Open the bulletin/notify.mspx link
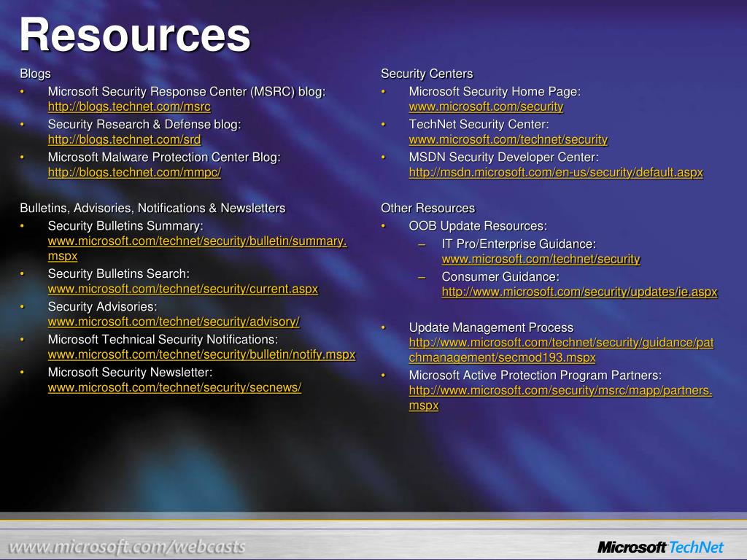 [201, 355]
